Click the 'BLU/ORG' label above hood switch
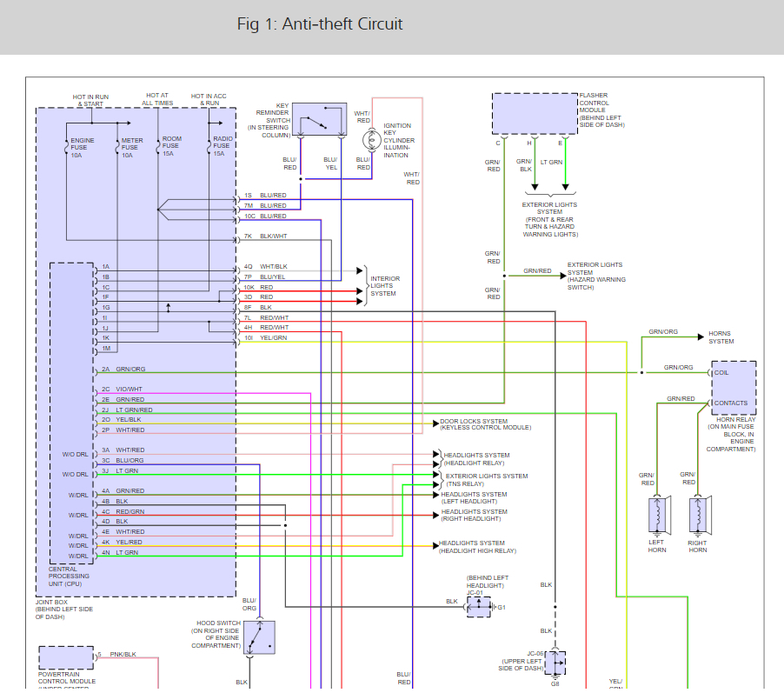This screenshot has height=693, width=784. 249,604
